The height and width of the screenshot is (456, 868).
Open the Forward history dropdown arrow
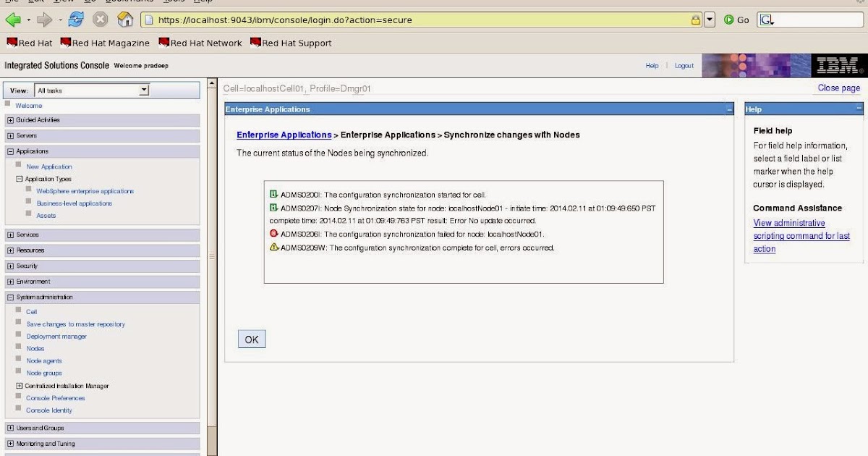click(x=60, y=20)
